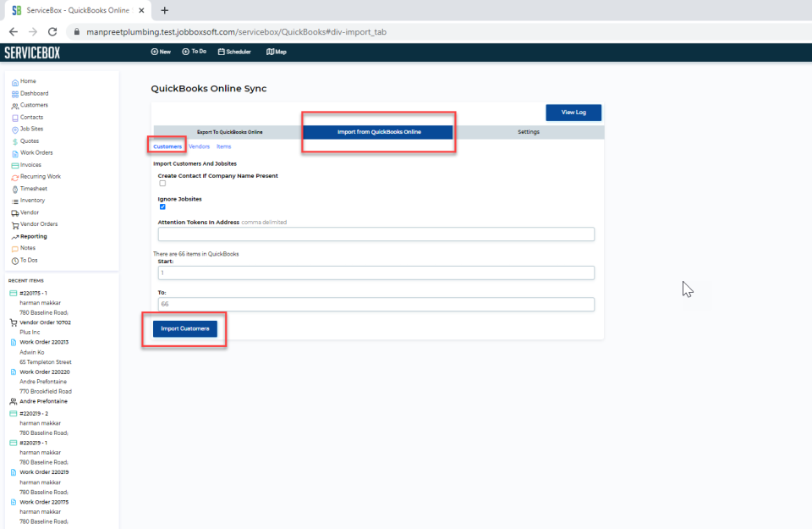Screen dimensions: 812x529
Task: Click the New plus icon in top bar
Action: pyautogui.click(x=154, y=52)
